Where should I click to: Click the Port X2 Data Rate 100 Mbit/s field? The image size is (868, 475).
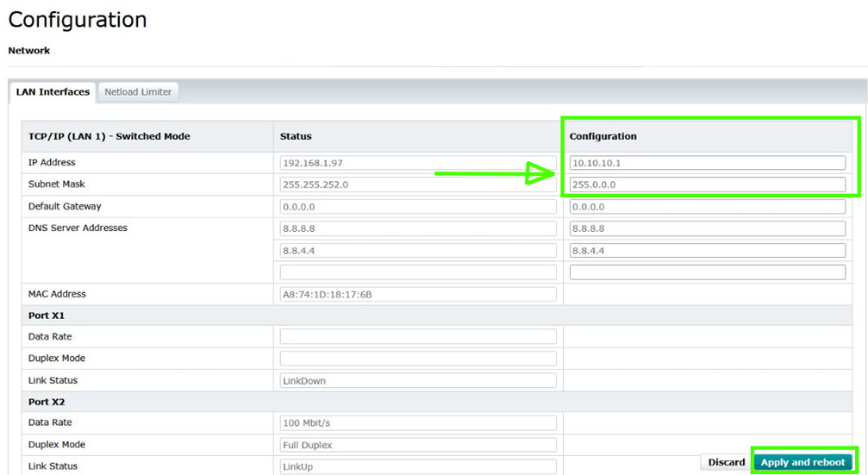click(x=418, y=423)
